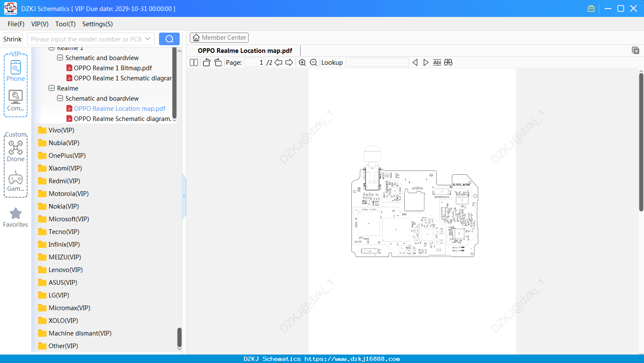The height and width of the screenshot is (363, 644).
Task: Click the PCB board drawing in viewer
Action: tap(414, 201)
